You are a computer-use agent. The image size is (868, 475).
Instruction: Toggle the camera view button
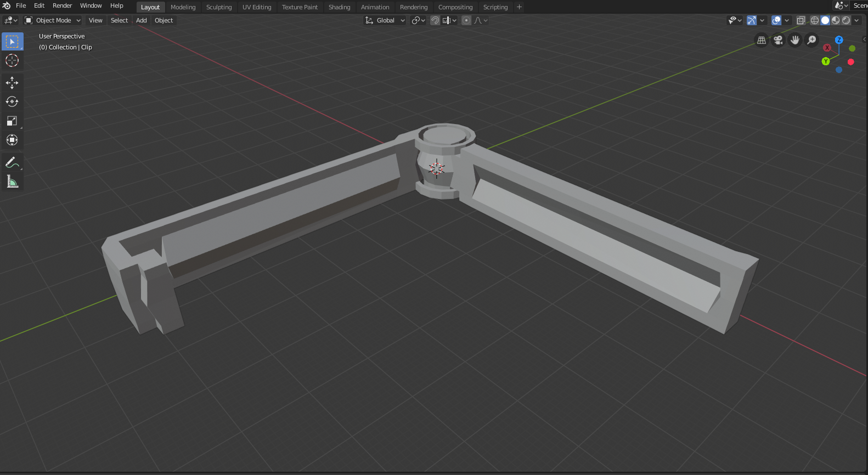pyautogui.click(x=778, y=40)
